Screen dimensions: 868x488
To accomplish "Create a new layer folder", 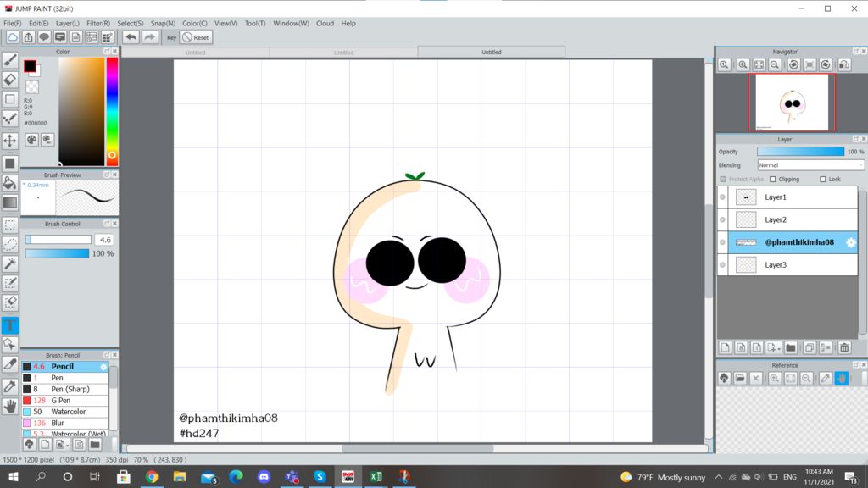I will [791, 347].
